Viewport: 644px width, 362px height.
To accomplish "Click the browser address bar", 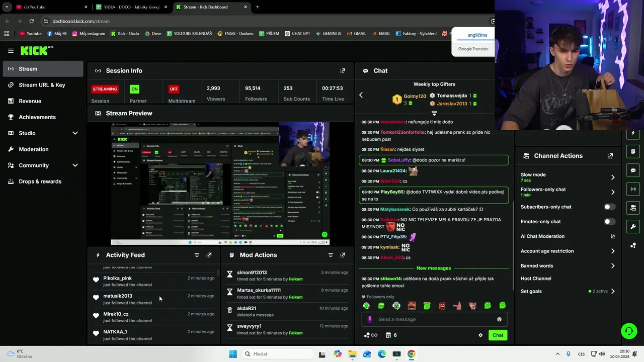I will pyautogui.click(x=267, y=21).
